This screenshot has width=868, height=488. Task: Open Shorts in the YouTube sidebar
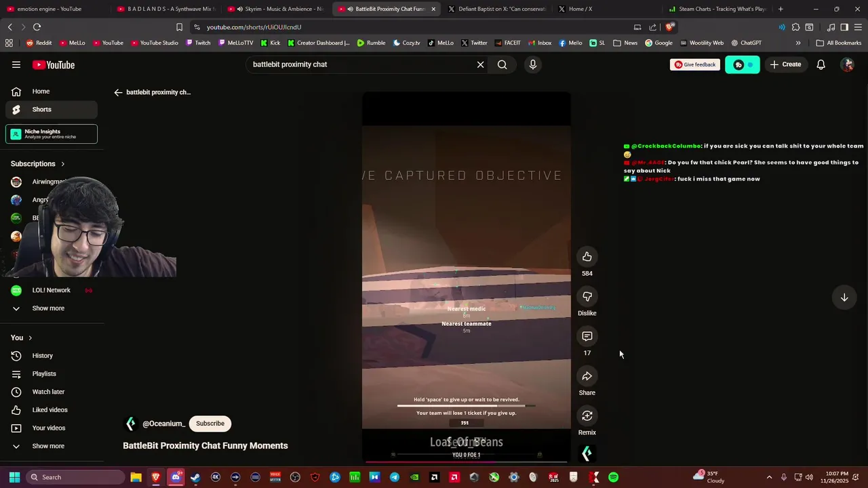click(52, 109)
